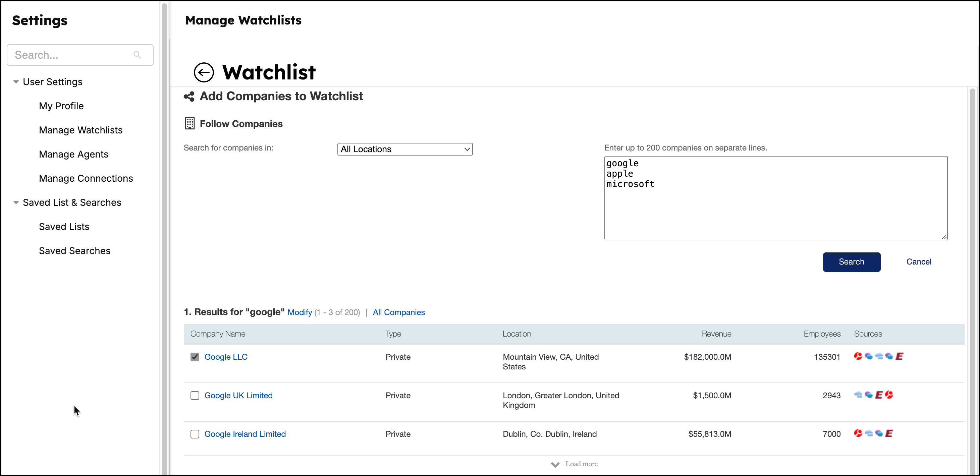
Task: Open the All Companies link
Action: (x=398, y=312)
